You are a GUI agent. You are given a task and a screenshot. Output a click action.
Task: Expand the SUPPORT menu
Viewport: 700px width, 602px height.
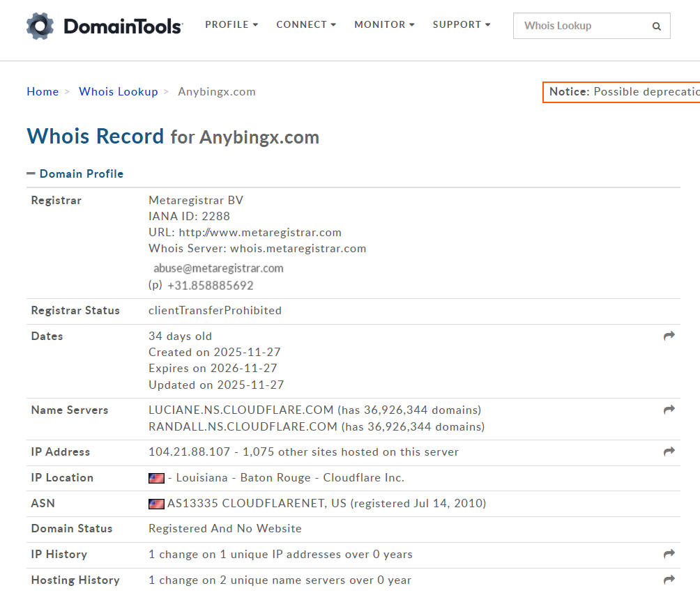462,25
